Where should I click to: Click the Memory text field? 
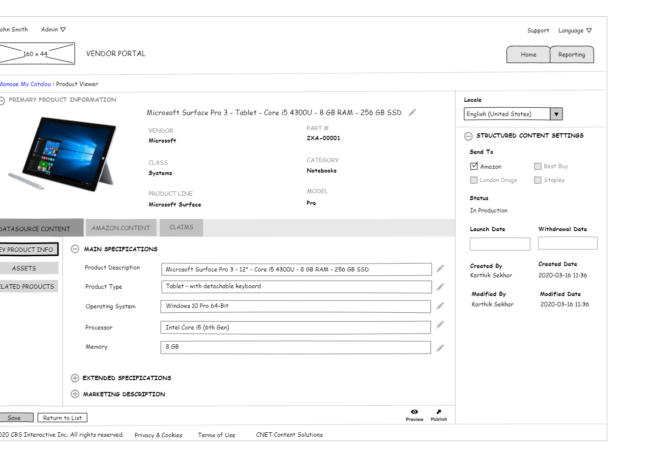(x=295, y=347)
